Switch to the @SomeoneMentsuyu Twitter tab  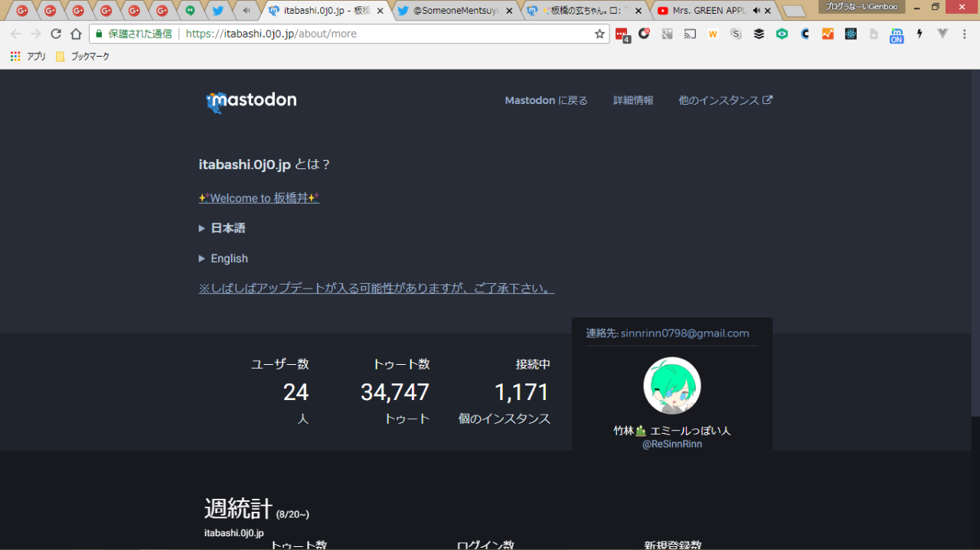pyautogui.click(x=456, y=11)
